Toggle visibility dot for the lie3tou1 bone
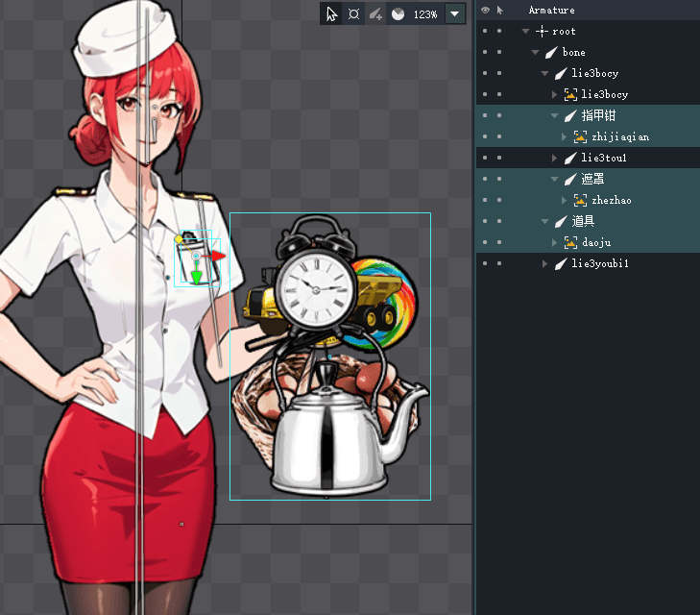Screen dimensions: 700x615 tap(485, 158)
